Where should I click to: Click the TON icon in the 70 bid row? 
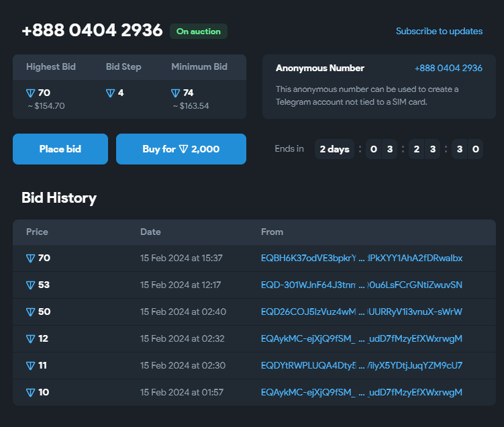(30, 258)
